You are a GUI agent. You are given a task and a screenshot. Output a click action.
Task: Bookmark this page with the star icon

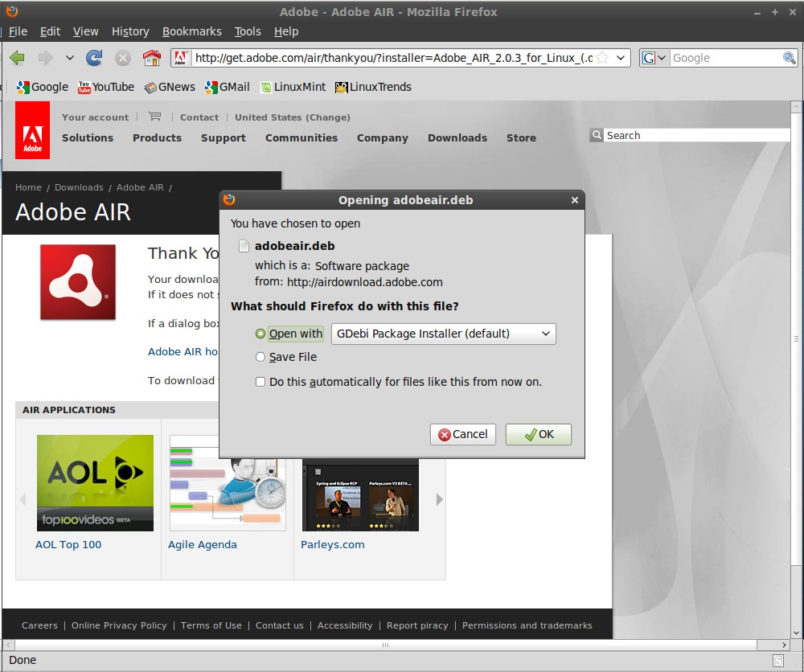tap(603, 58)
